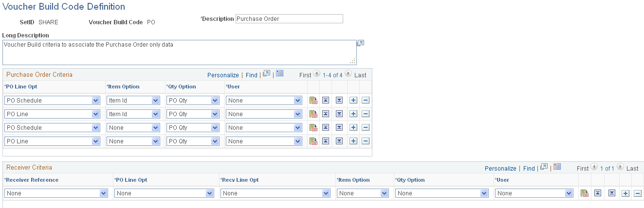The image size is (644, 208).
Task: Click Find link in Receiver Criteria
Action: (529, 169)
